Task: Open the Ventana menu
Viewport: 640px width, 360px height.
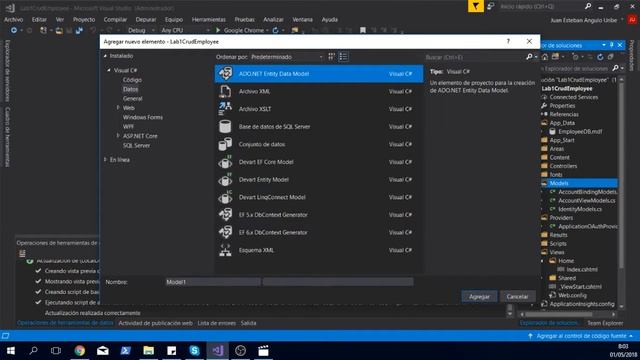Action: click(302, 20)
